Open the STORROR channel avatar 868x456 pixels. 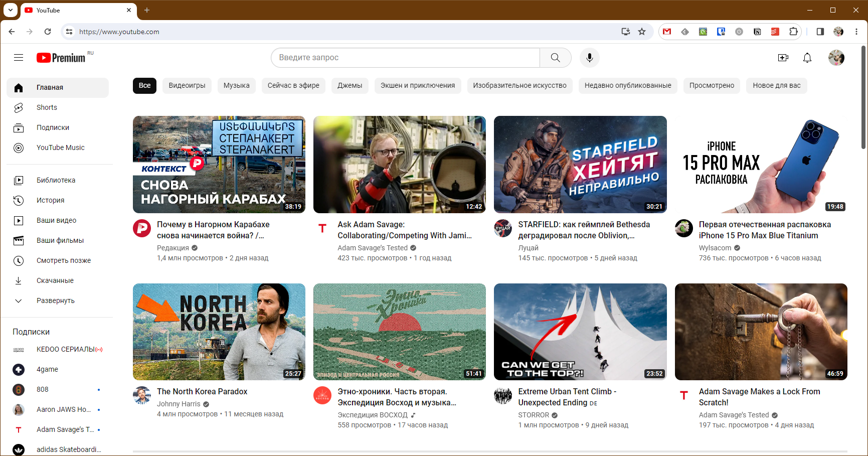(503, 395)
